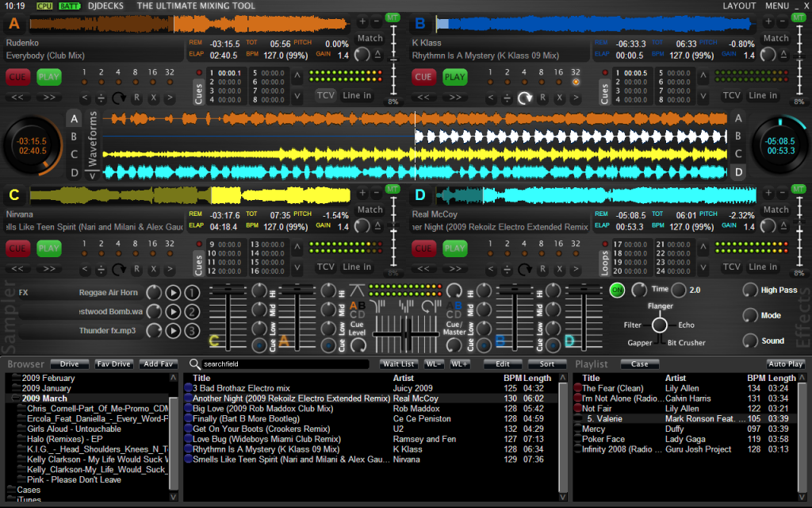The image size is (812, 508).
Task: Click the crossfader slider
Action: click(x=406, y=334)
